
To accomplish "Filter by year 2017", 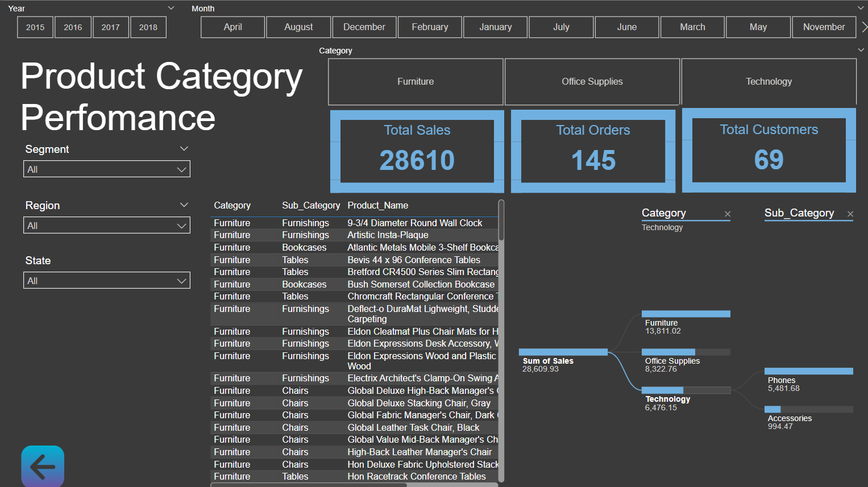I will pyautogui.click(x=111, y=27).
